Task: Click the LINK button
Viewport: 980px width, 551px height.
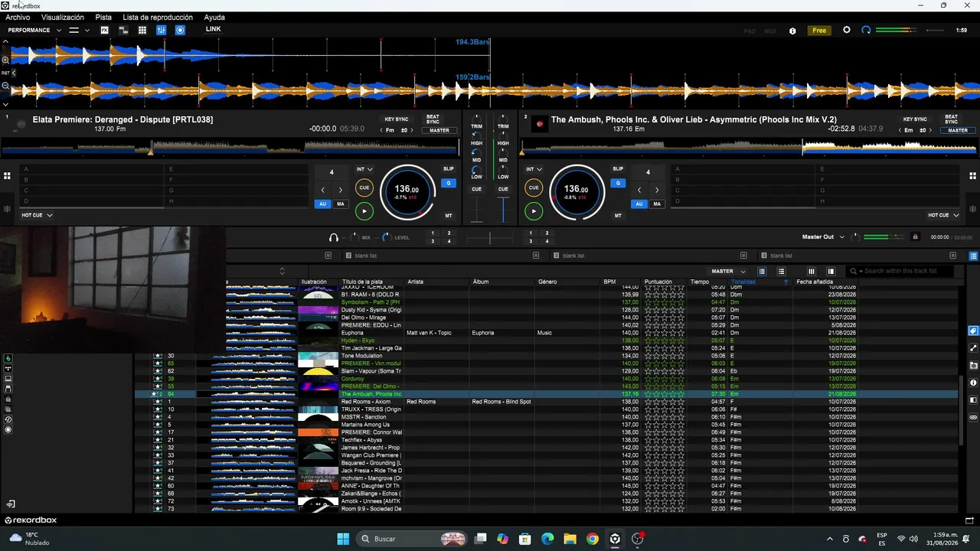Action: pos(213,29)
